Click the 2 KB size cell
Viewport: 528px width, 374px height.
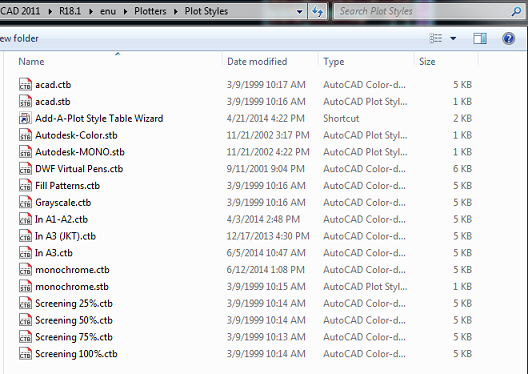tap(462, 118)
